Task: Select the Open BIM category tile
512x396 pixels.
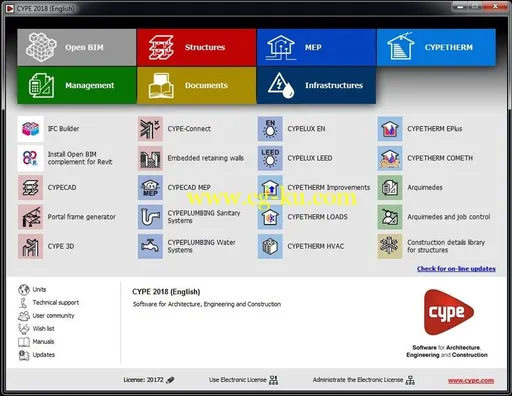Action: (77, 47)
